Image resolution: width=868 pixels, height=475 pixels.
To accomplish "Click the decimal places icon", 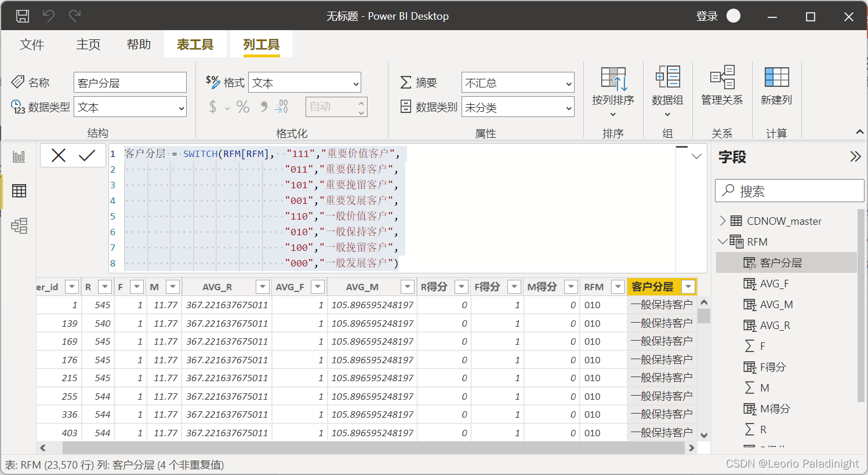I will click(282, 107).
